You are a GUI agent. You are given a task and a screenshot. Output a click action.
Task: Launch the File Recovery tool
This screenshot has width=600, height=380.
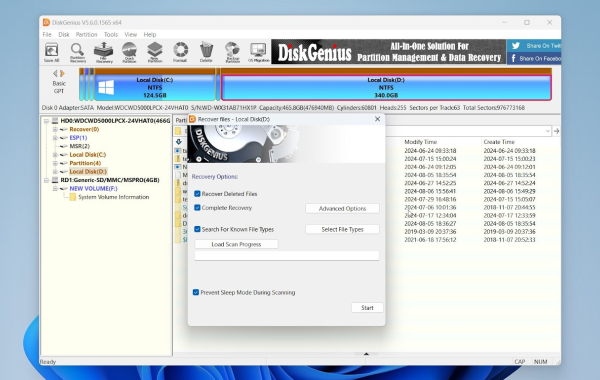pos(104,52)
